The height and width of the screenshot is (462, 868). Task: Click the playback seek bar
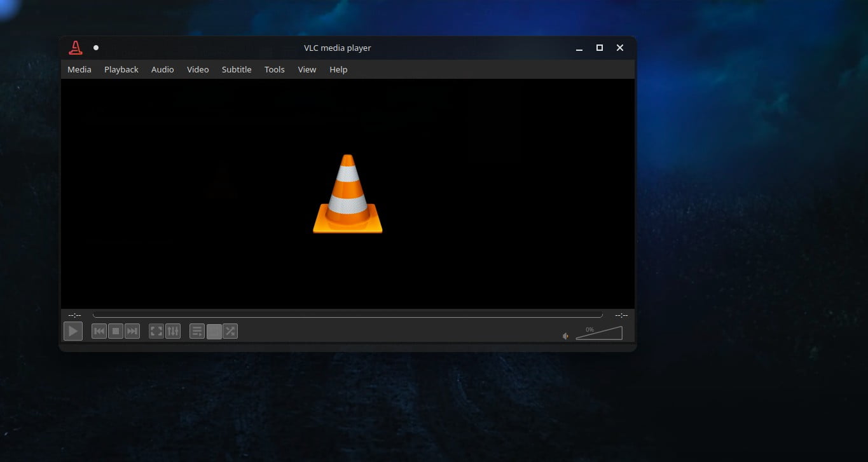348,315
